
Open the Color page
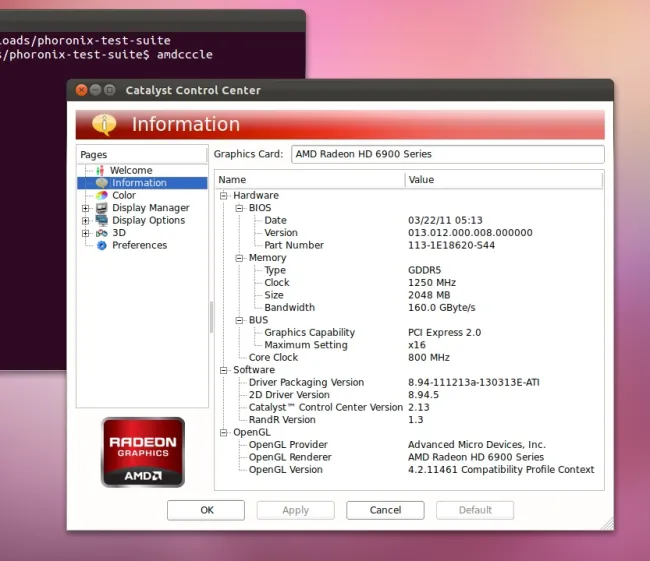click(124, 195)
